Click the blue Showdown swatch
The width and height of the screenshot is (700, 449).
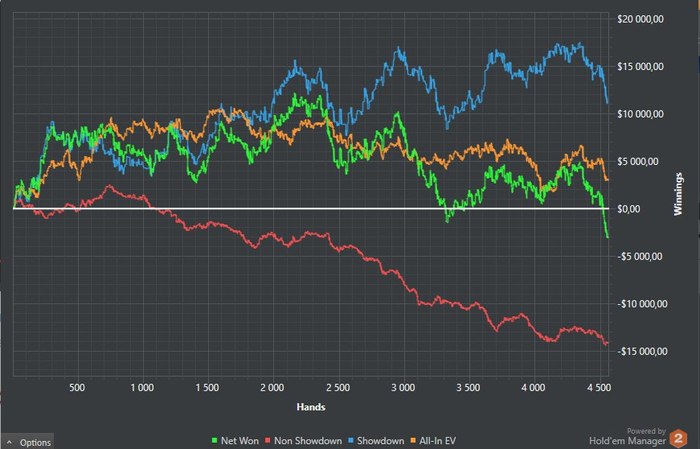351,441
